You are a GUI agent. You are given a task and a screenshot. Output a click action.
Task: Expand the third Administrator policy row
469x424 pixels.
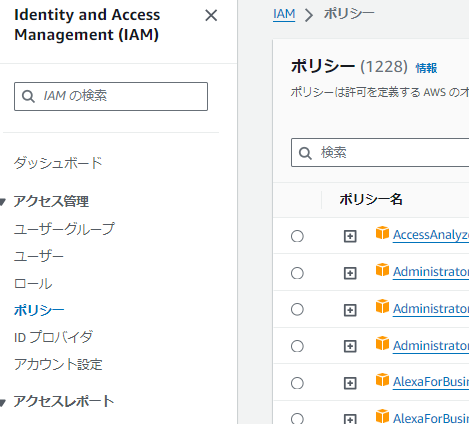[350, 346]
